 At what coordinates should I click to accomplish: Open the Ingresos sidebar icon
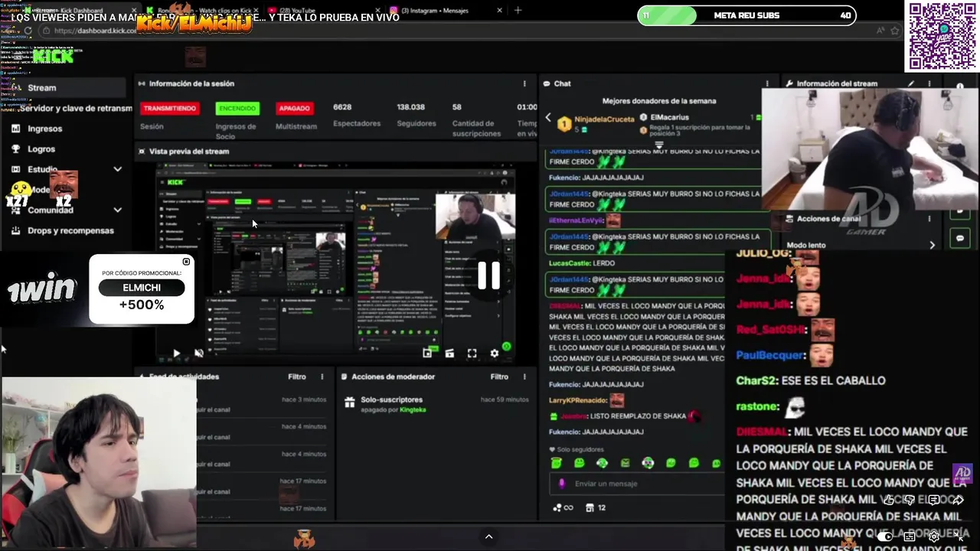[15, 129]
